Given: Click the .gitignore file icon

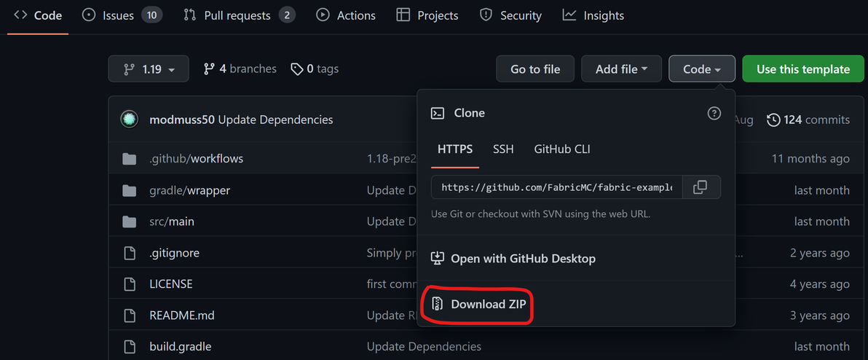Looking at the screenshot, I should (x=130, y=253).
